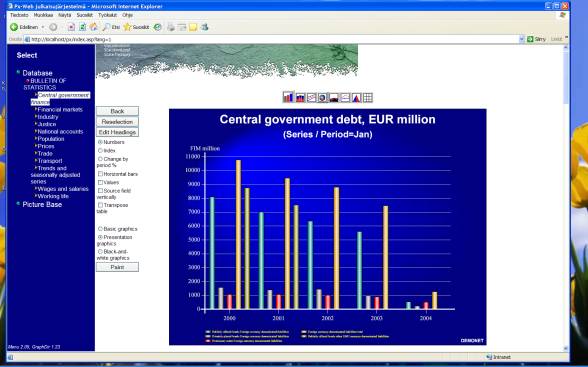Enable the Horizontal bars checkbox

[x=100, y=174]
